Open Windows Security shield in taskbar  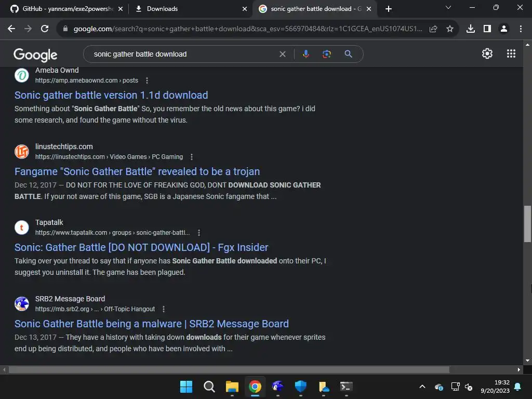coord(301,387)
